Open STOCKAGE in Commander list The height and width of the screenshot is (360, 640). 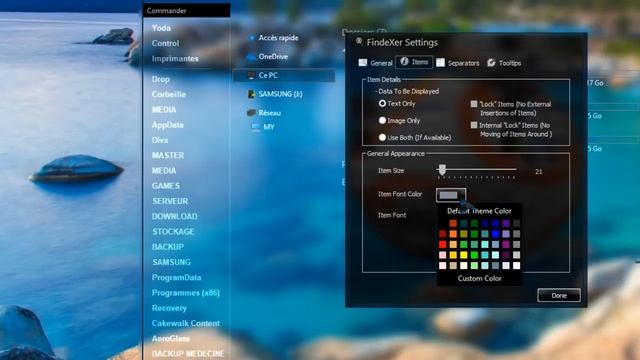click(x=173, y=231)
